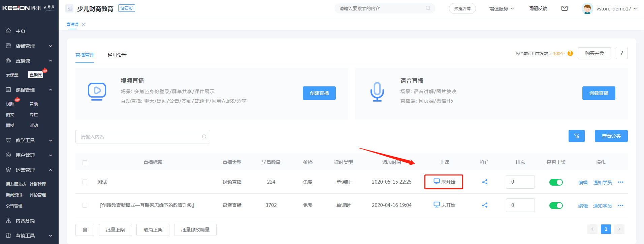Expand 店铺管理 in the sidebar
The height and width of the screenshot is (244, 644).
[x=29, y=46]
